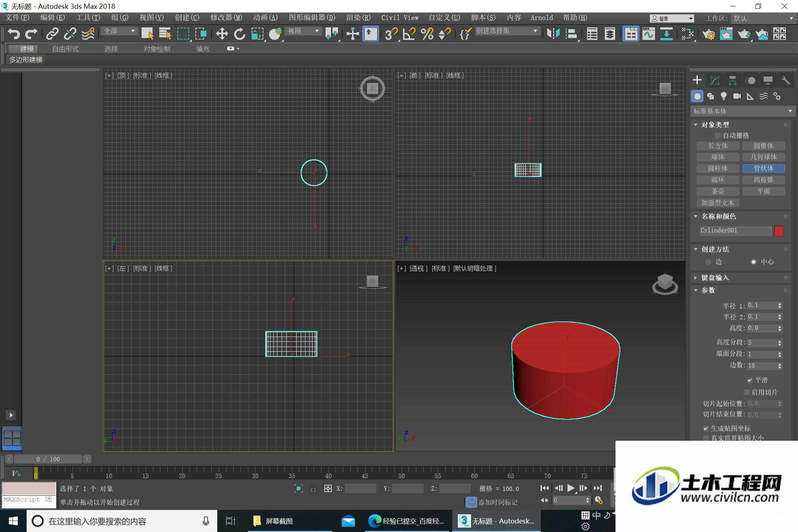Open the red object color swatch

coord(779,231)
